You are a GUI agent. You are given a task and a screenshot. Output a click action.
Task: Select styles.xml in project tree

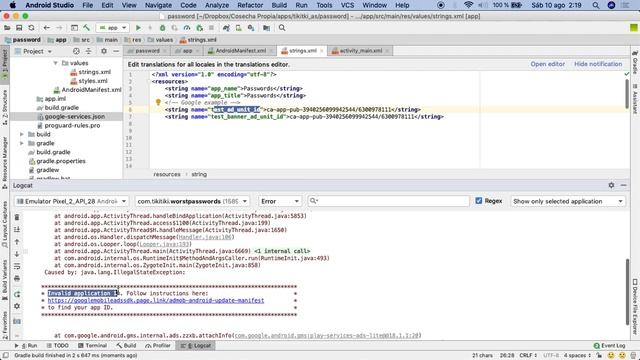pyautogui.click(x=89, y=81)
